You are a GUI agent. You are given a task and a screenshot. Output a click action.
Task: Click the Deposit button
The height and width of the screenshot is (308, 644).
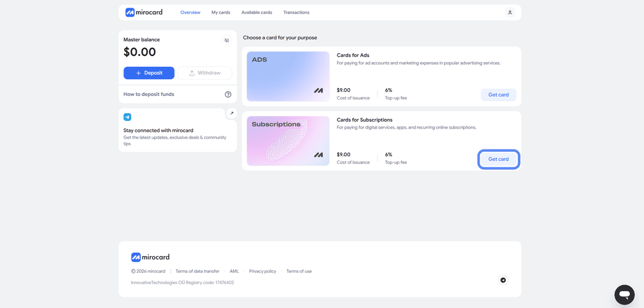point(149,73)
